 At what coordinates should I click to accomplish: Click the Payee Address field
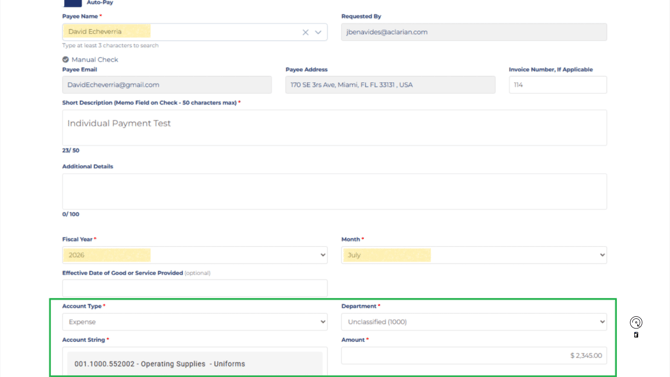pos(391,85)
